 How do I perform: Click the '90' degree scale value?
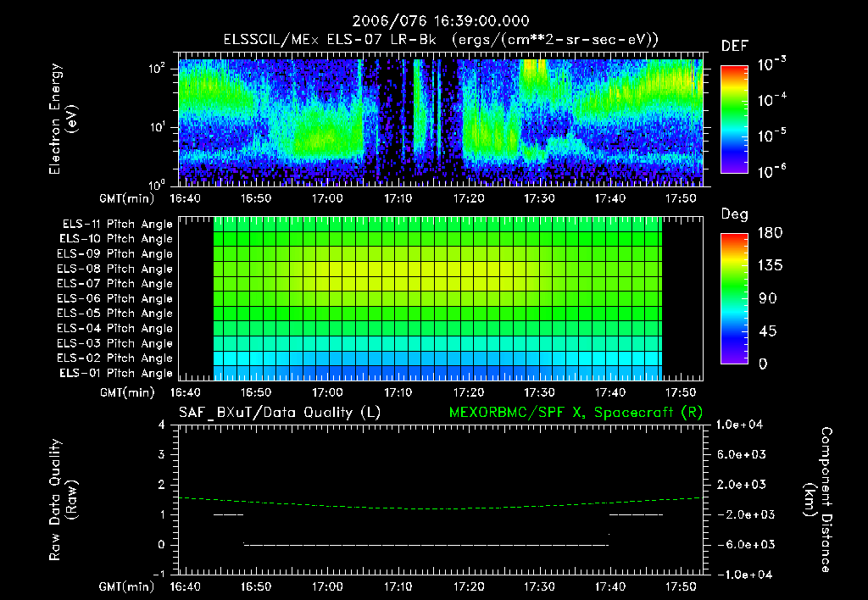[768, 298]
